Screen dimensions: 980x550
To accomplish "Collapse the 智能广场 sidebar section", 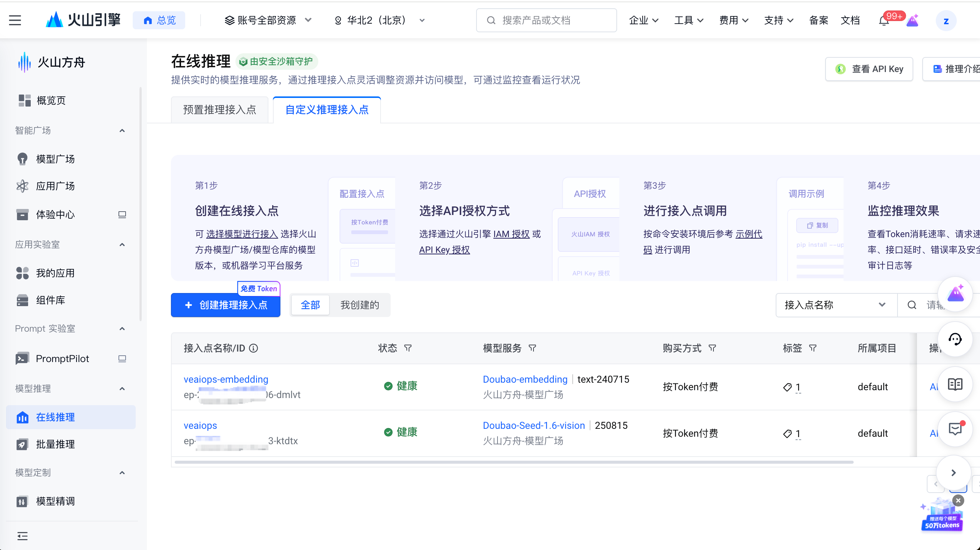I will click(x=122, y=130).
